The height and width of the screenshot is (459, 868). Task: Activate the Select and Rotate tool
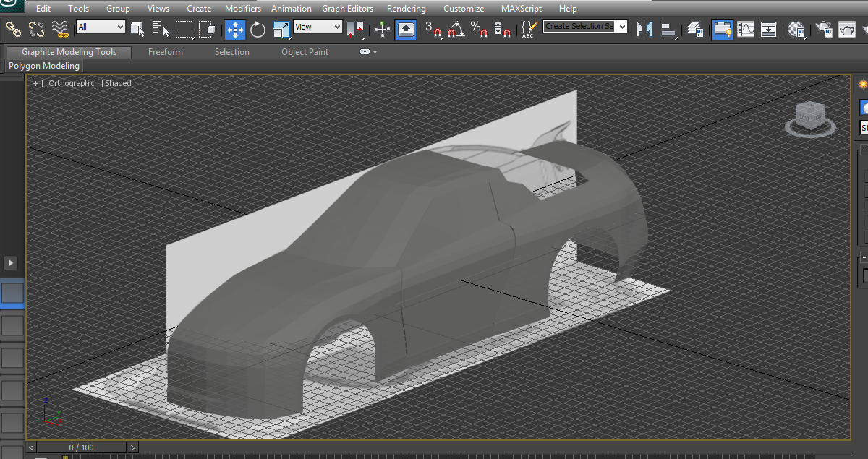click(x=258, y=30)
